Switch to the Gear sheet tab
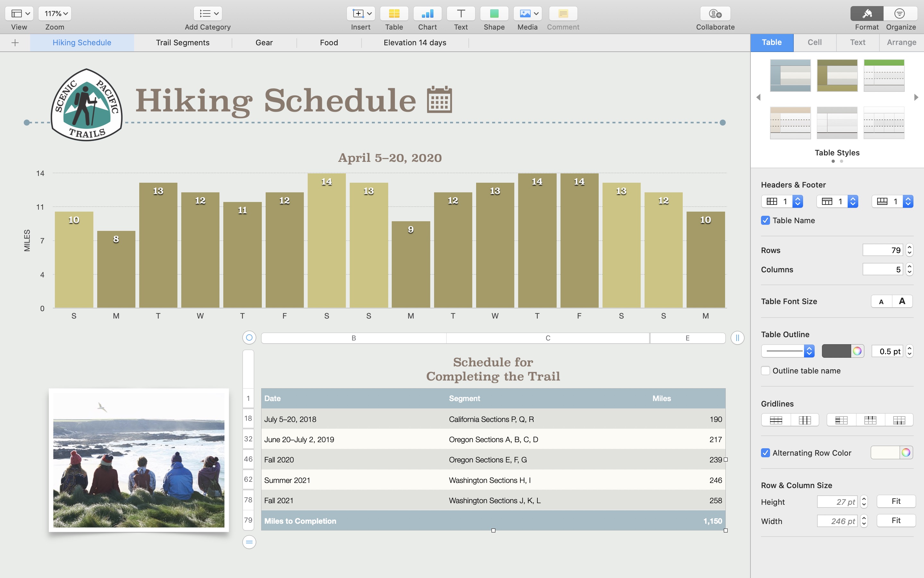Image resolution: width=924 pixels, height=578 pixels. point(264,42)
